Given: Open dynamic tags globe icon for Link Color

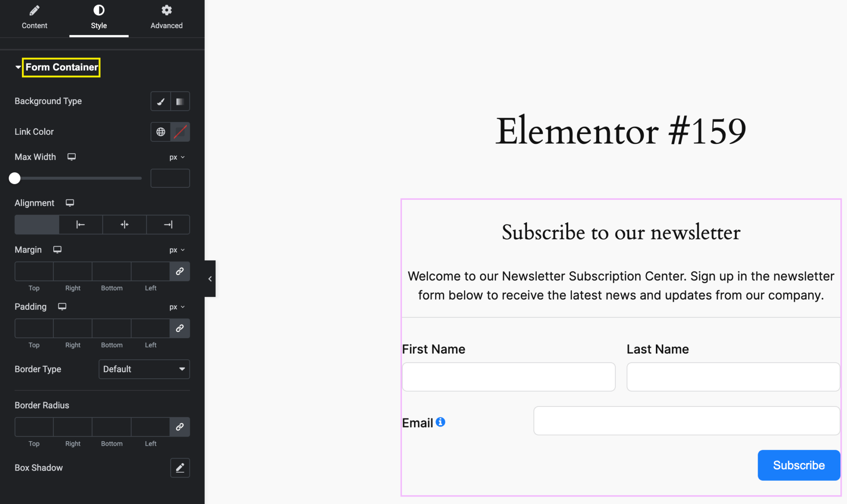Looking at the screenshot, I should click(x=161, y=131).
